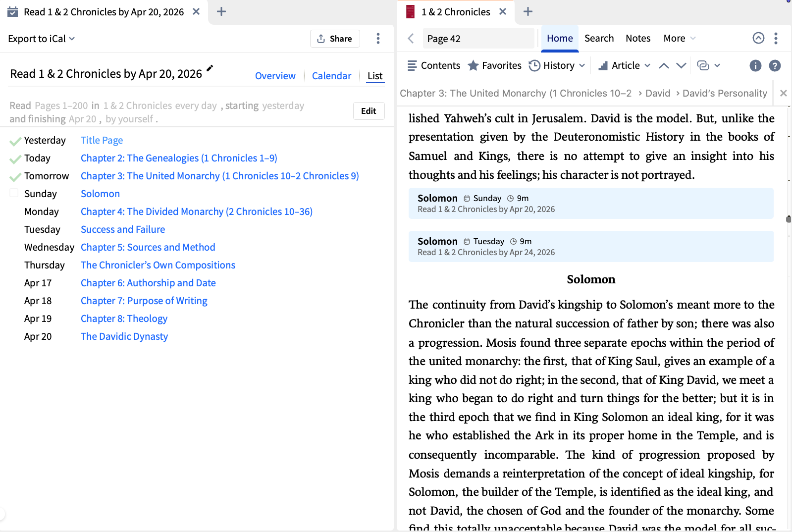Open Chapter 7: Purpose of Writing link
This screenshot has height=532, width=792.
(x=144, y=301)
